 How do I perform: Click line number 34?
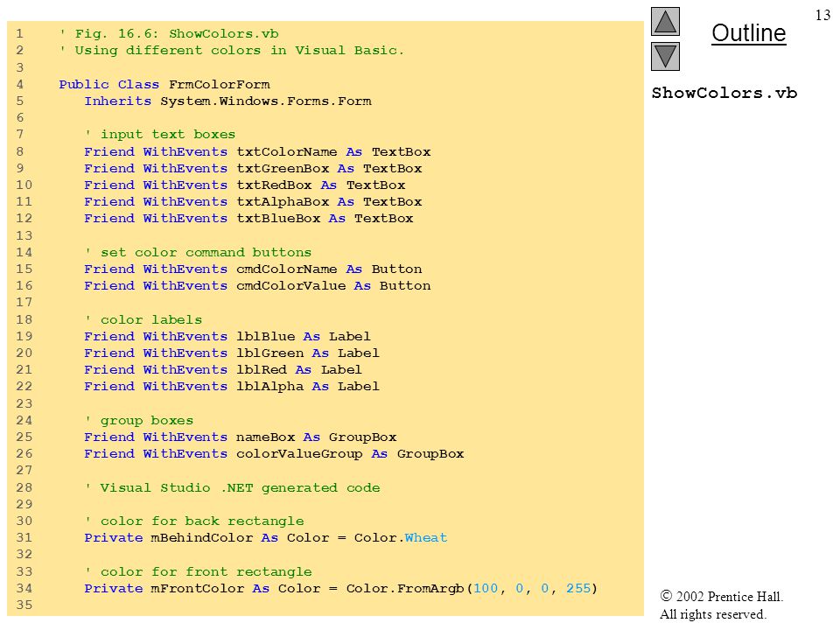pos(24,588)
